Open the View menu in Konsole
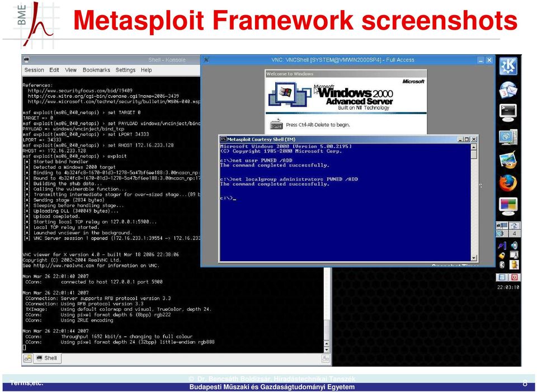537x392 pixels. [70, 70]
